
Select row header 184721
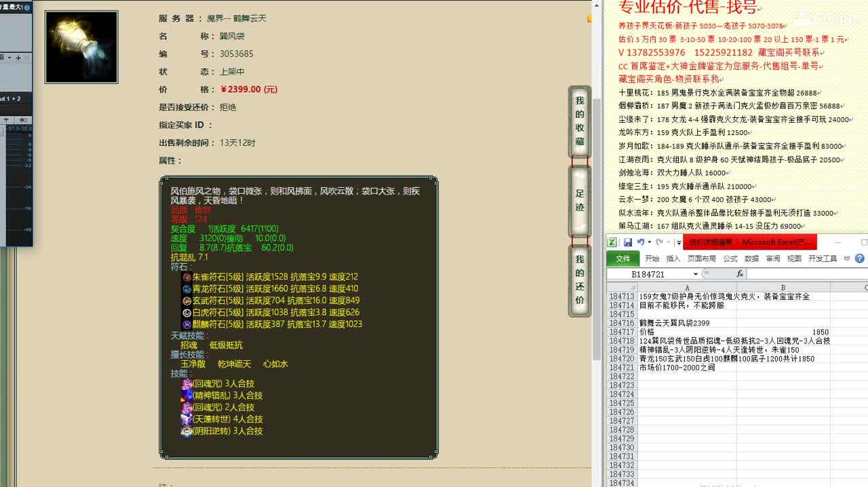[621, 368]
